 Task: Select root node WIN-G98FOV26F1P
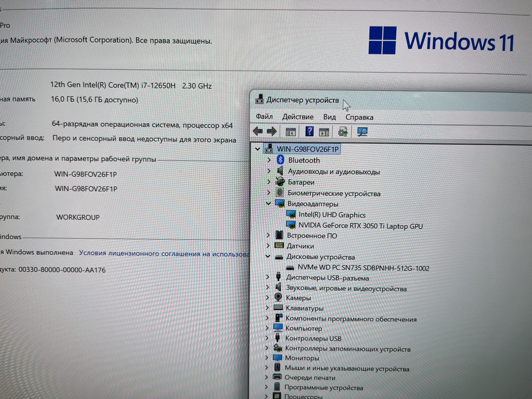(x=307, y=149)
